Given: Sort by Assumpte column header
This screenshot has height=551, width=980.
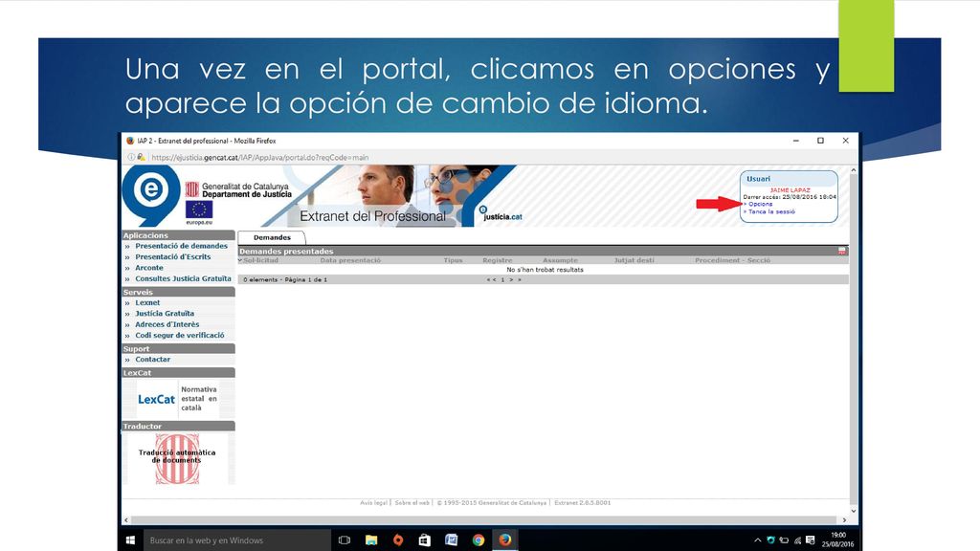Looking at the screenshot, I should [x=560, y=260].
